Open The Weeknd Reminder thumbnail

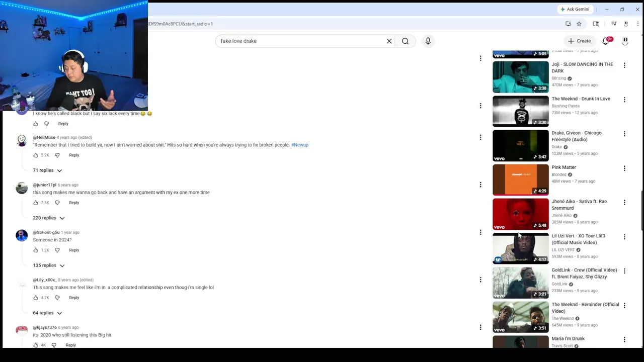point(521,317)
